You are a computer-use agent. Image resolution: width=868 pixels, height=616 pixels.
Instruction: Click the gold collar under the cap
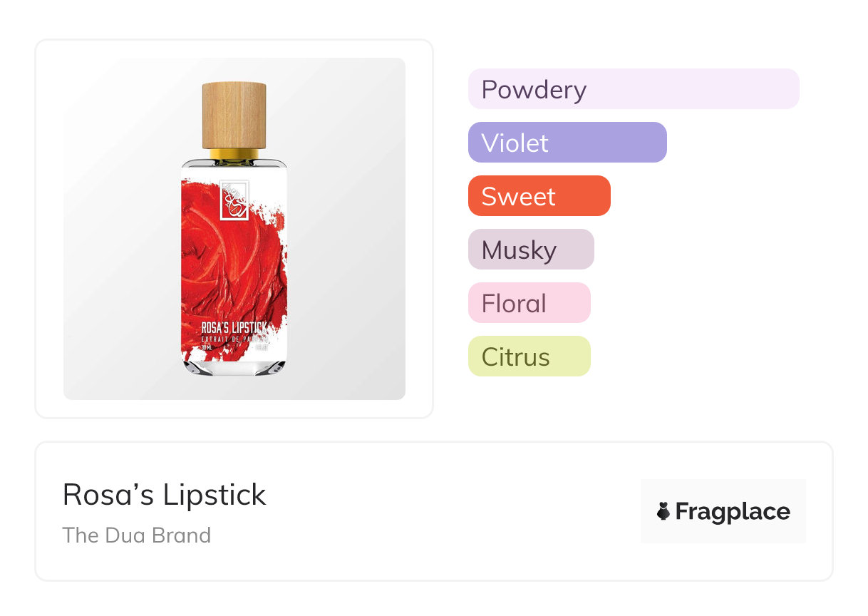click(x=234, y=153)
